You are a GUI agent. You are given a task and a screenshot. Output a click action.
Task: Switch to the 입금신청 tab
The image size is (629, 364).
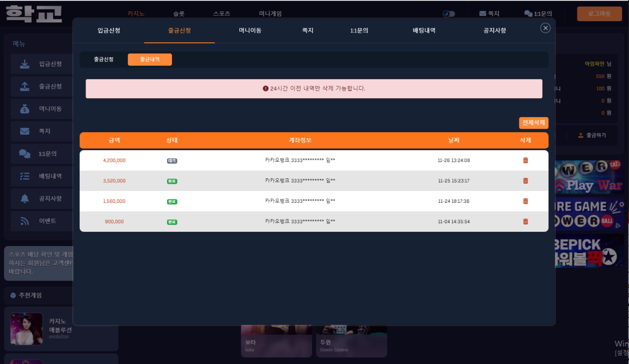(109, 30)
